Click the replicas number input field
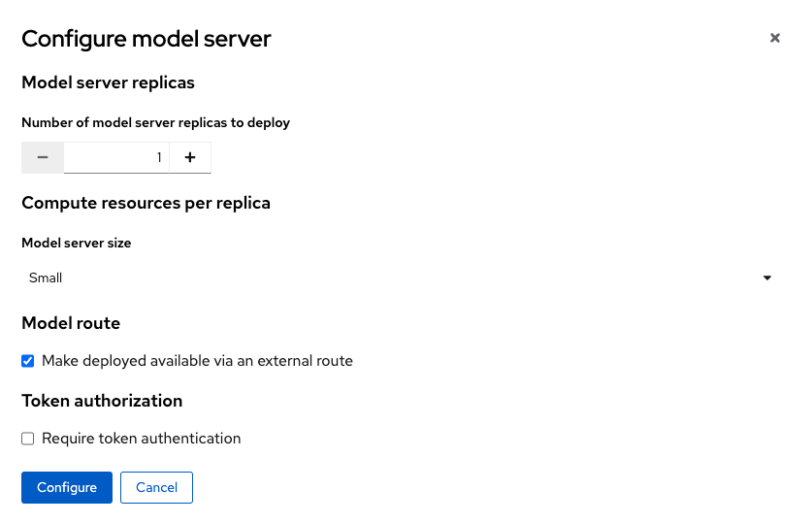The width and height of the screenshot is (812, 523). 116,157
